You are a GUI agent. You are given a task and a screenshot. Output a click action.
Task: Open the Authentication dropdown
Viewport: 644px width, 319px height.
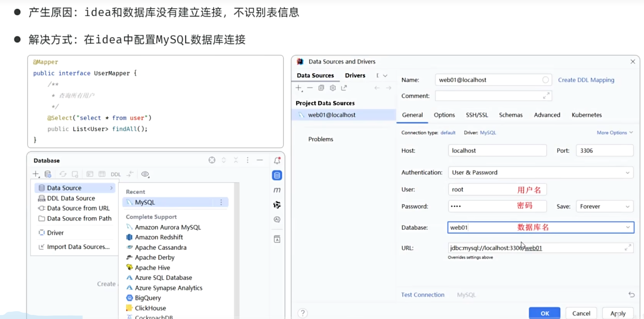tap(540, 172)
